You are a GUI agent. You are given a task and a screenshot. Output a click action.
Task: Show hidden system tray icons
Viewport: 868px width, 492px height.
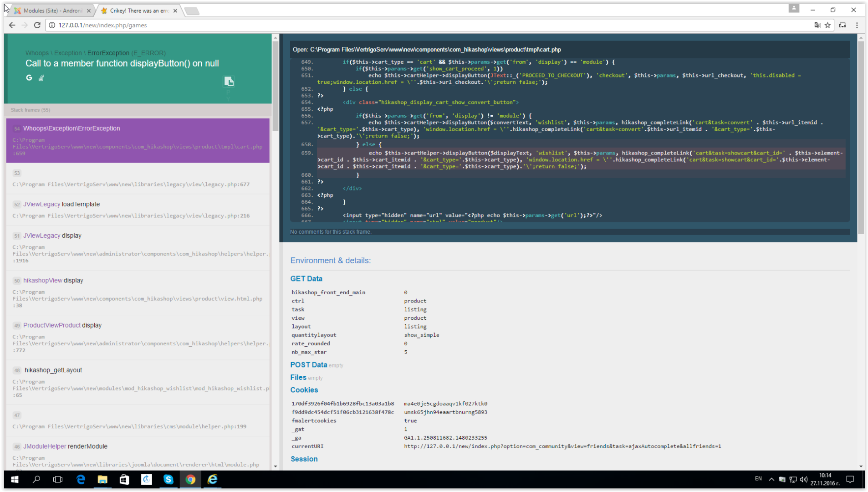coord(771,479)
